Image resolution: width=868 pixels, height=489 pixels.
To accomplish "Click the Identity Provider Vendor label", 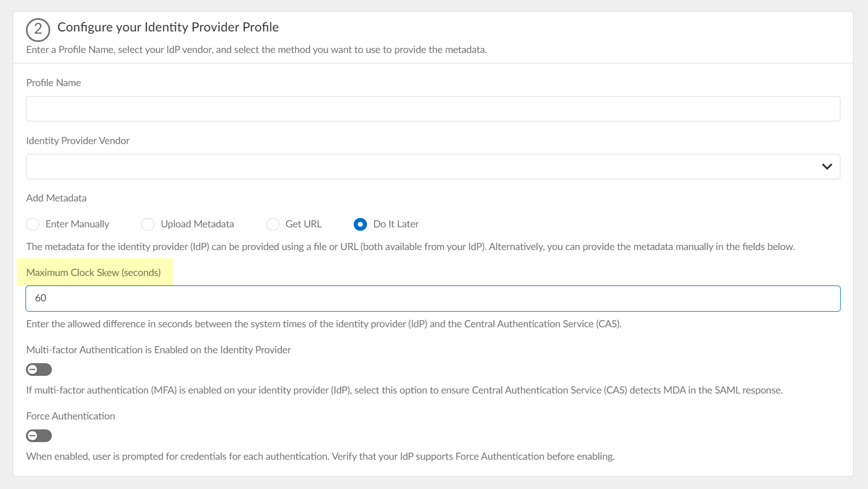I will 78,141.
